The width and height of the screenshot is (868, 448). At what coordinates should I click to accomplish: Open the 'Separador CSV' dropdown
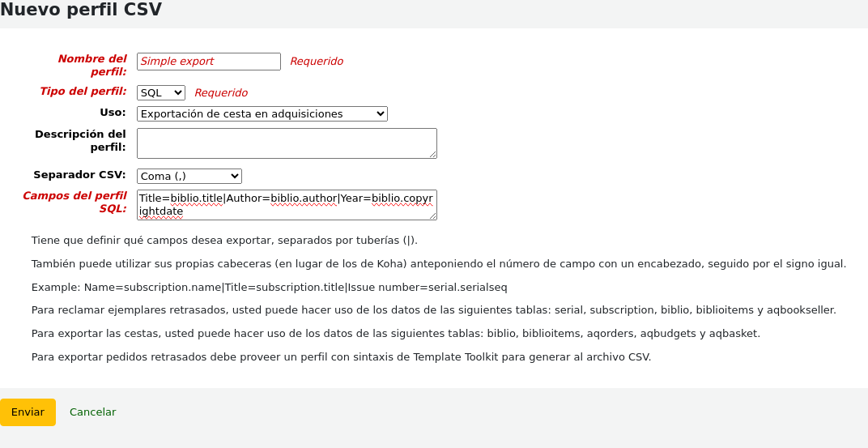(189, 177)
